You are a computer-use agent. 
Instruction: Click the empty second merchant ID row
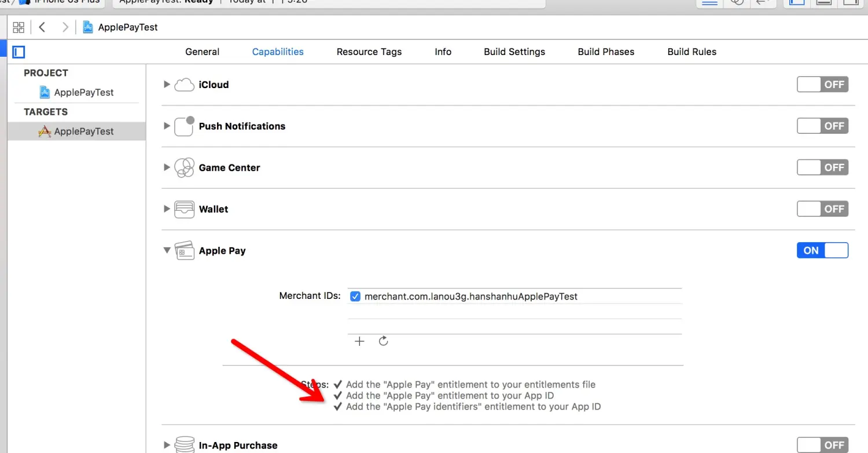(x=514, y=311)
